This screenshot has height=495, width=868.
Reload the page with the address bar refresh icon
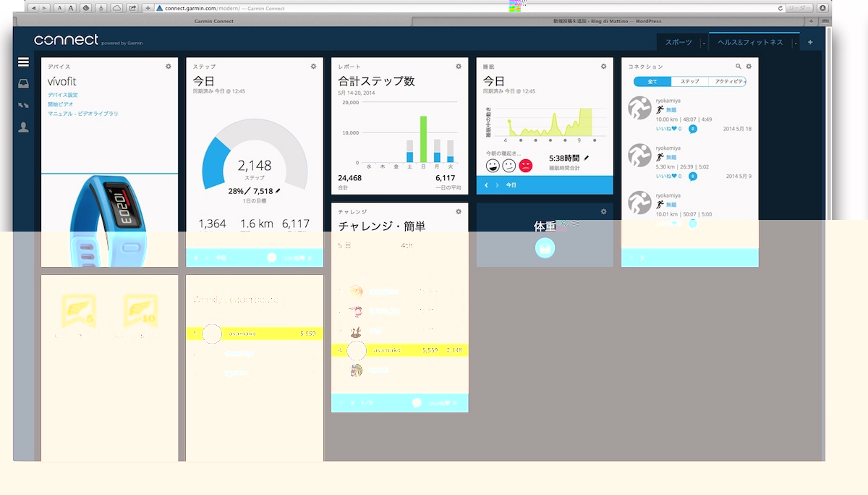(x=780, y=8)
